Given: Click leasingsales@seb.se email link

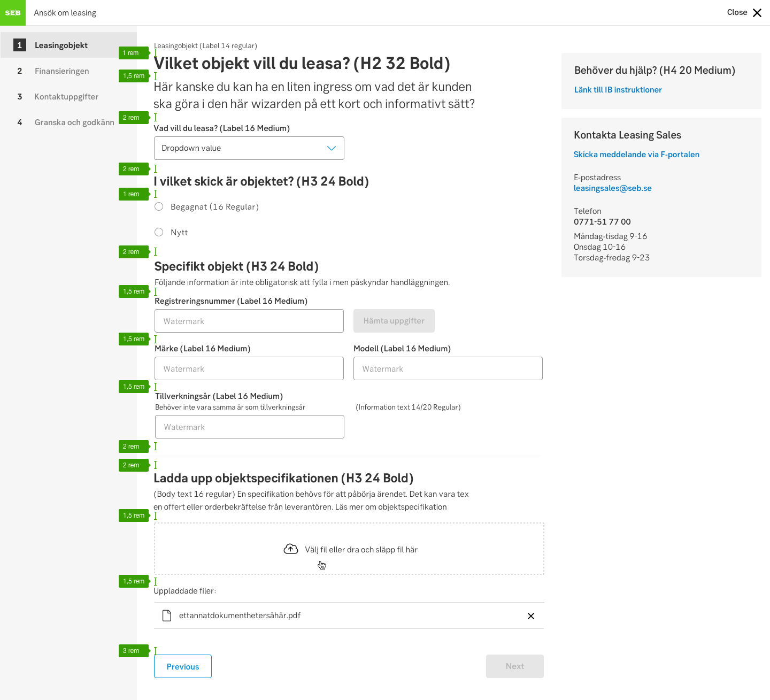Looking at the screenshot, I should (x=612, y=188).
